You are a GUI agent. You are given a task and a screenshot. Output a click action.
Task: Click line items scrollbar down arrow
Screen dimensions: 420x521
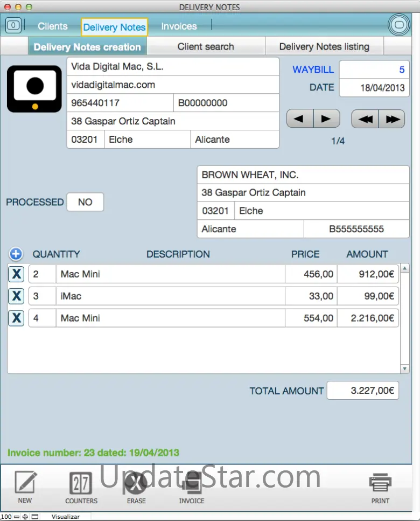405,369
